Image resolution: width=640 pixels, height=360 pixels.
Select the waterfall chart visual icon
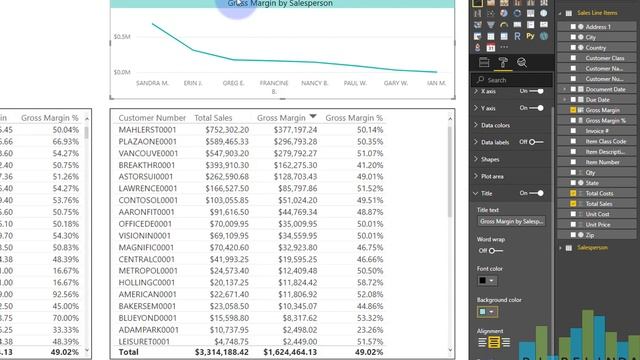pyautogui.click(x=478, y=13)
